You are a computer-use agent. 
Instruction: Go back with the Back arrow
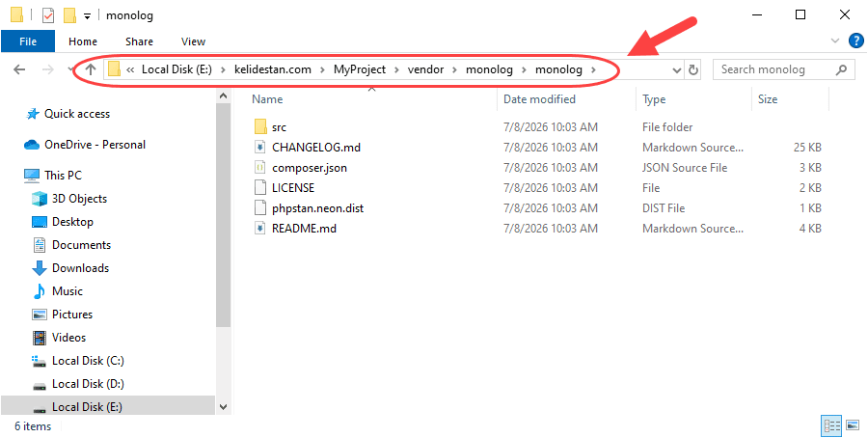click(19, 69)
